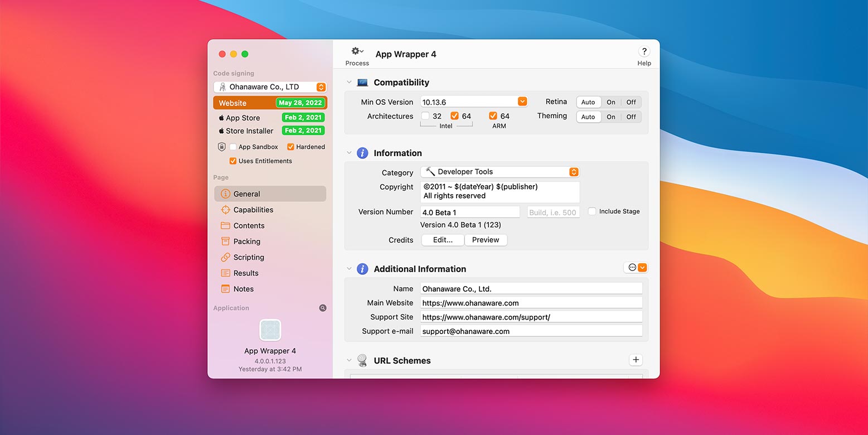Open the Capabilities page

270,210
